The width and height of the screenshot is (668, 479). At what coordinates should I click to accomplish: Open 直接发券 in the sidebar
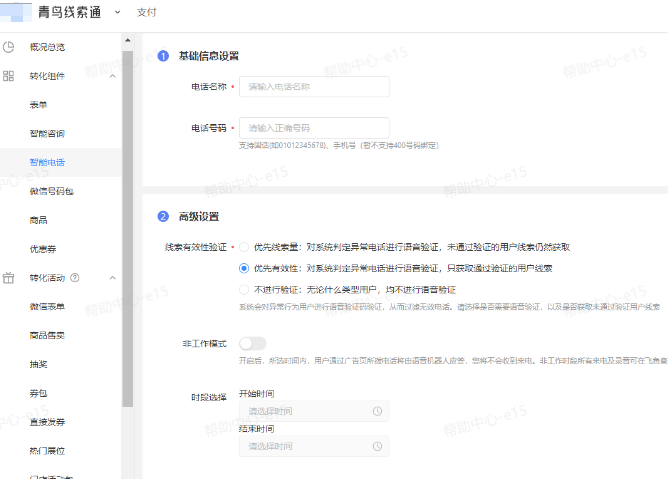click(x=47, y=422)
